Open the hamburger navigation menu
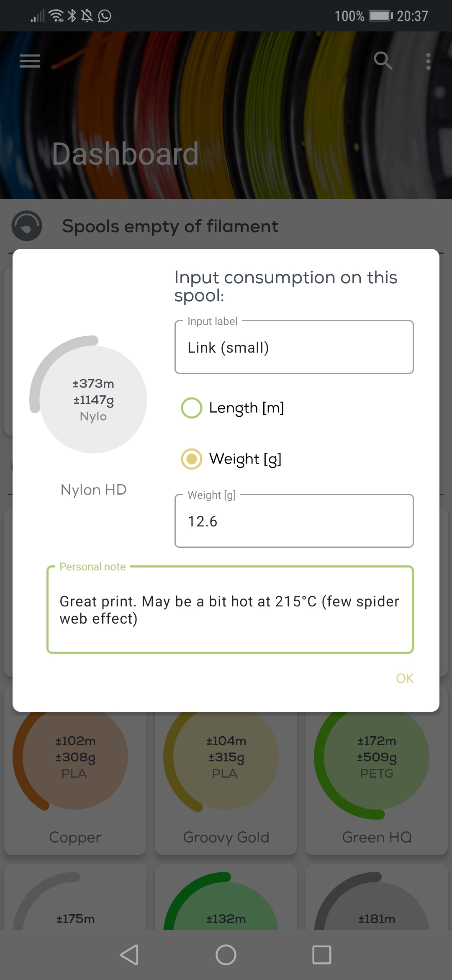Screen dimensions: 452x980 30,61
